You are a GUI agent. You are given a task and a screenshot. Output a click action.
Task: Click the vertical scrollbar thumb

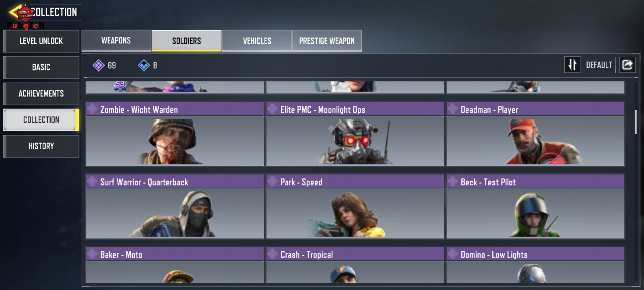[x=636, y=122]
